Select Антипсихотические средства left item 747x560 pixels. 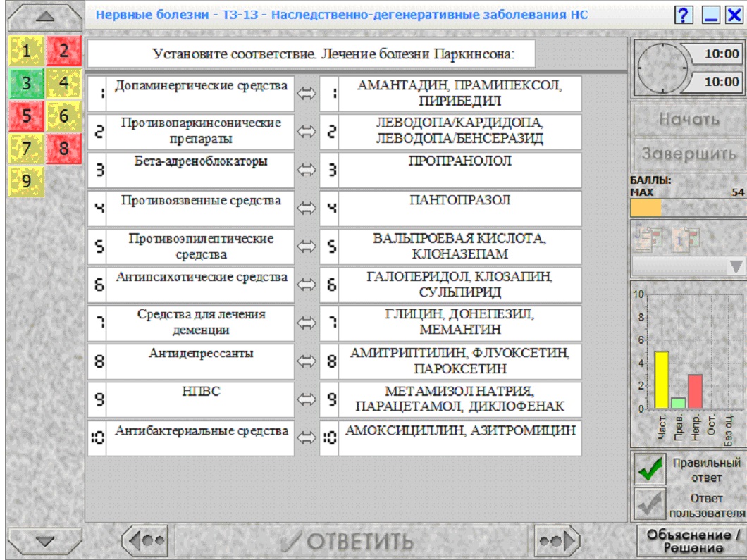coord(191,285)
